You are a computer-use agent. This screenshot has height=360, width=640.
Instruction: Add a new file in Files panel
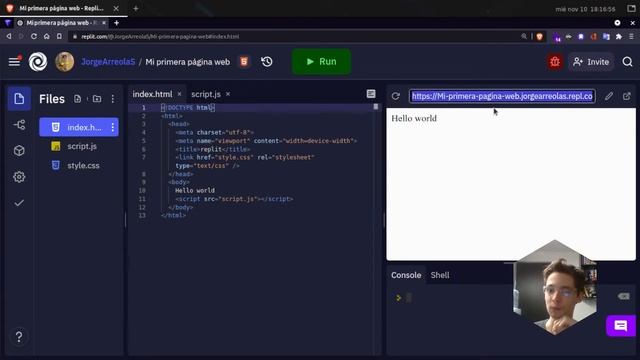click(x=77, y=99)
